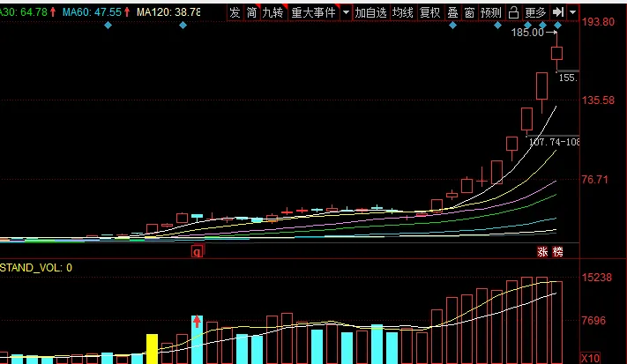Open the dropdown arrow at toolbar's far right

click(x=573, y=13)
